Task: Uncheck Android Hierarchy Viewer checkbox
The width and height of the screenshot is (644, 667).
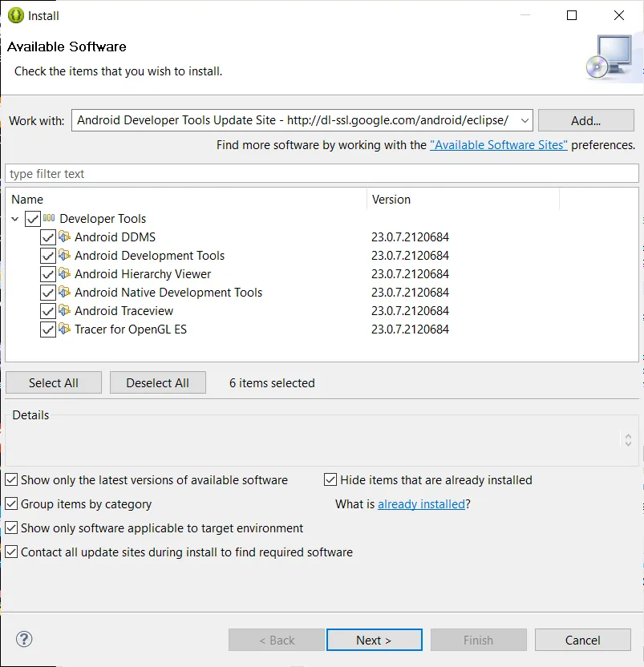Action: (x=48, y=274)
